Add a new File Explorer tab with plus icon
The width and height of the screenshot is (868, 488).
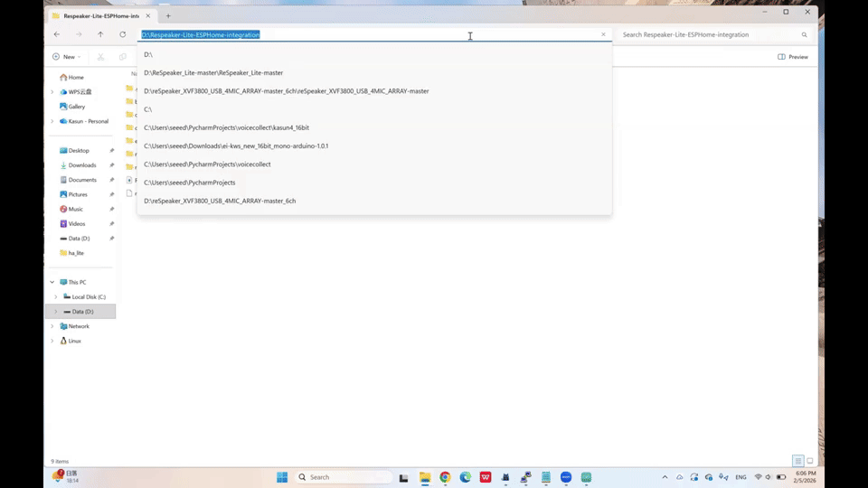[x=168, y=15]
